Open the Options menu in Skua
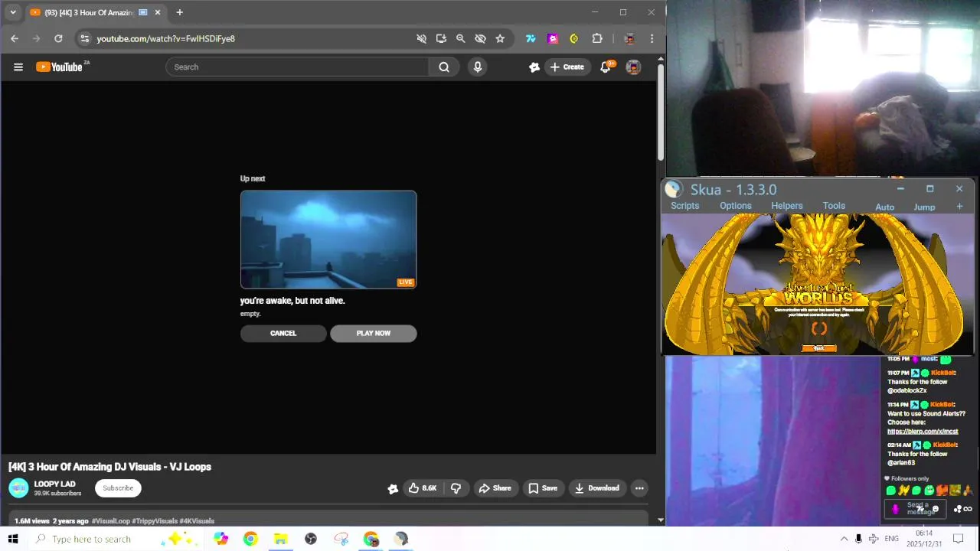This screenshot has width=980, height=551. pyautogui.click(x=735, y=206)
